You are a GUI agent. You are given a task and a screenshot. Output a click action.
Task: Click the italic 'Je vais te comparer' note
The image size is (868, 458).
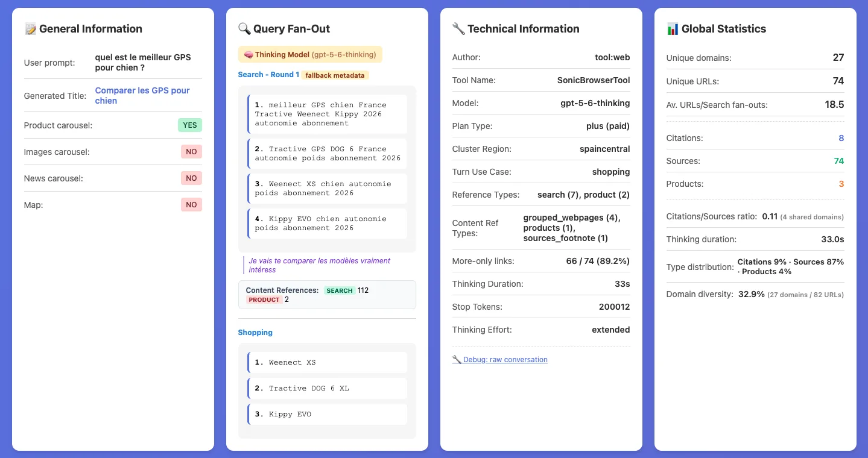[320, 265]
